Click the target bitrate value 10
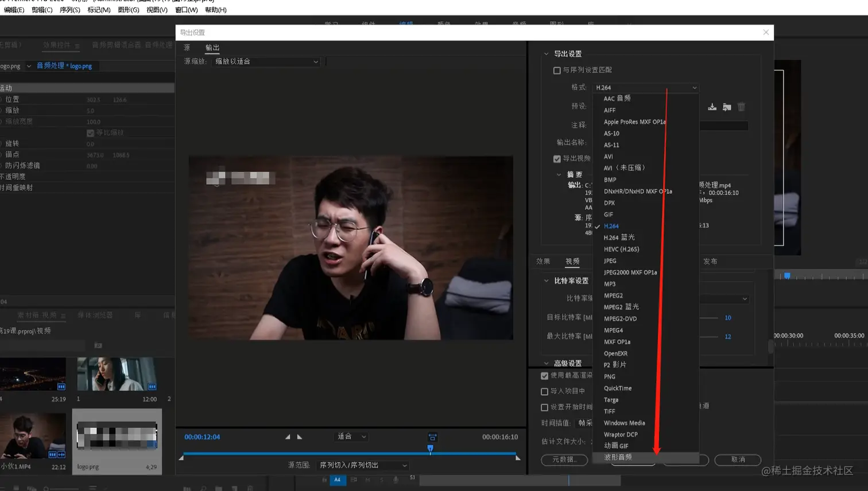Screen dimensions: 868x491 728,318
